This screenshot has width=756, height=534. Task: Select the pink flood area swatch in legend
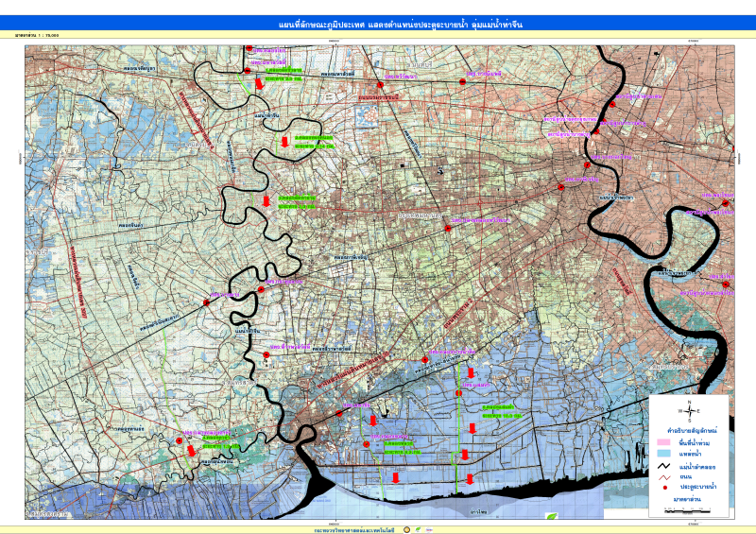pyautogui.click(x=664, y=443)
